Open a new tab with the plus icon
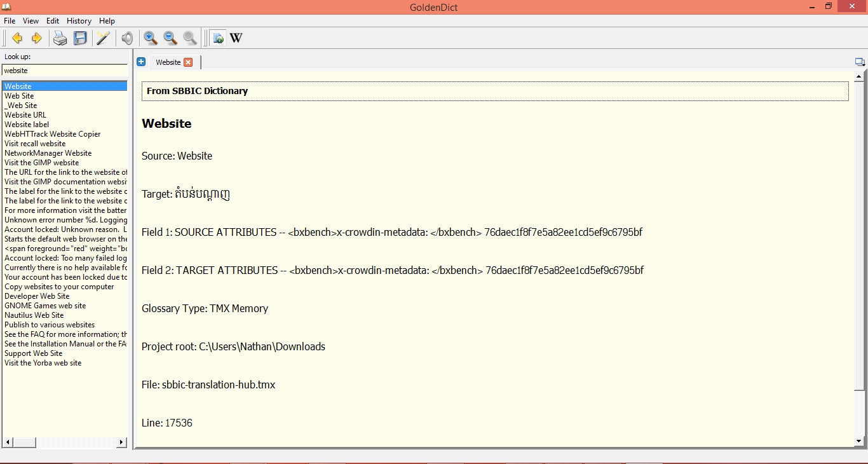This screenshot has height=464, width=868. [141, 62]
